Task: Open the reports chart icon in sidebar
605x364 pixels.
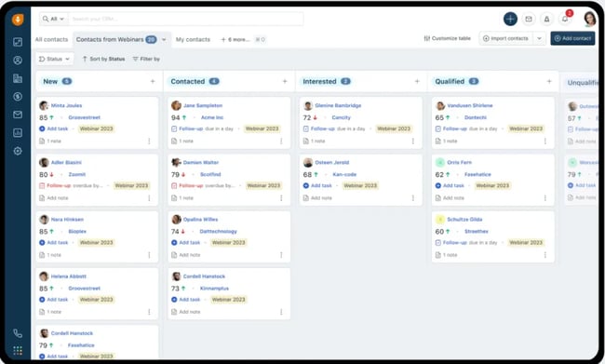Action: [18, 133]
